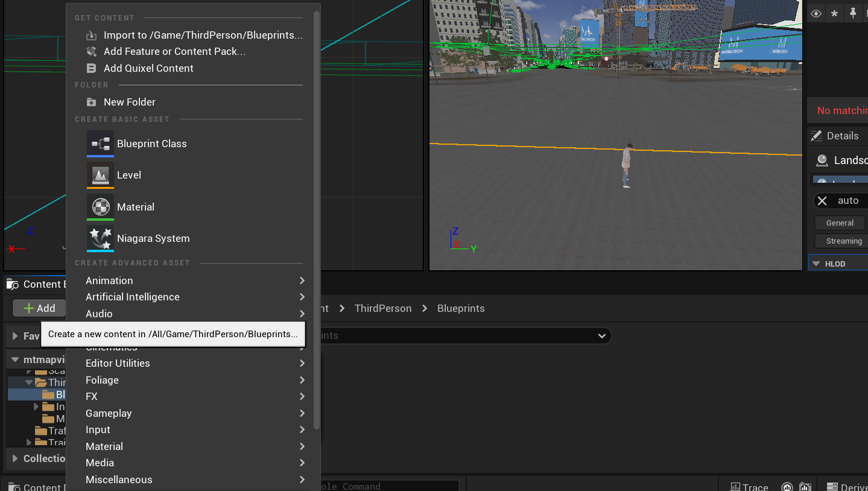Screen dimensions: 868x491
Task: Choose Level from Create Basic Asset
Action: point(194,175)
